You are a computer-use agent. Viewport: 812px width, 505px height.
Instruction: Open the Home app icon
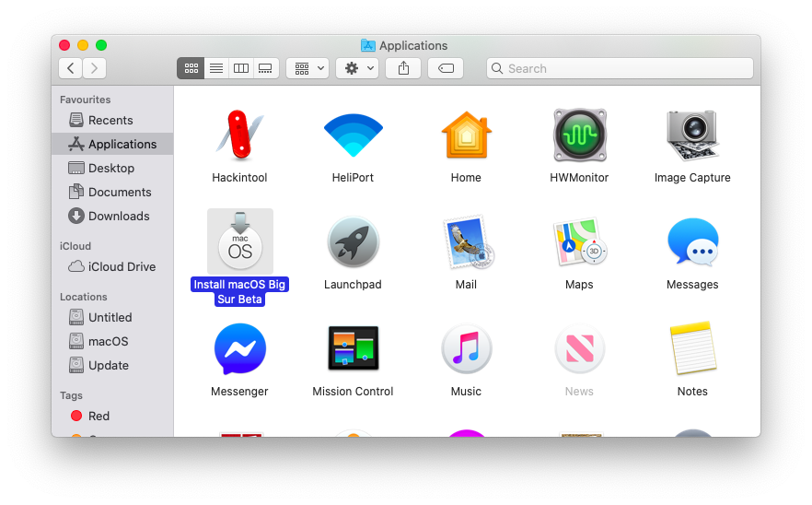click(466, 135)
